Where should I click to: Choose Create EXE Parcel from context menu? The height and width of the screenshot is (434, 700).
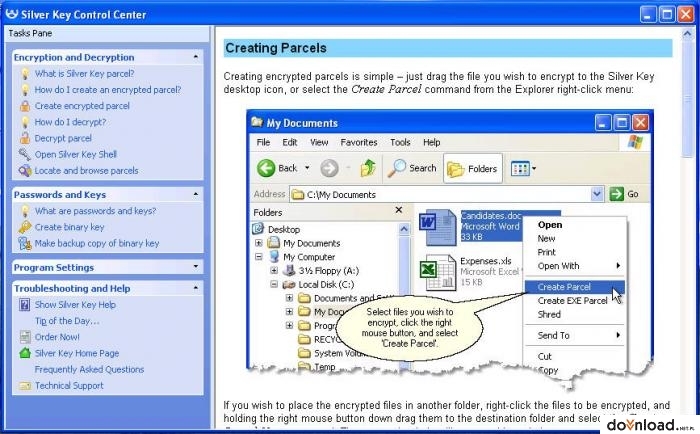[575, 300]
